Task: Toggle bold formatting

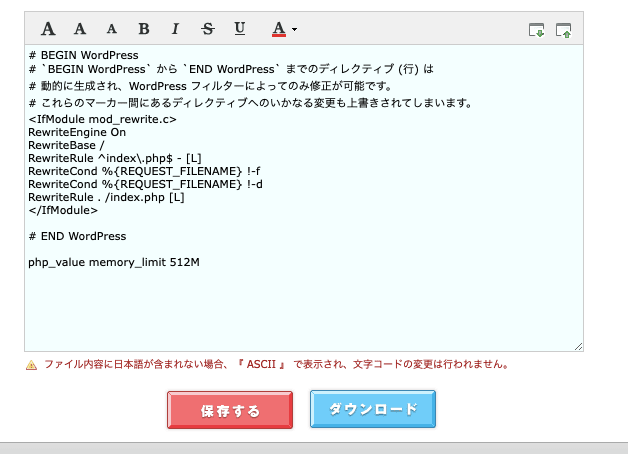Action: click(144, 29)
